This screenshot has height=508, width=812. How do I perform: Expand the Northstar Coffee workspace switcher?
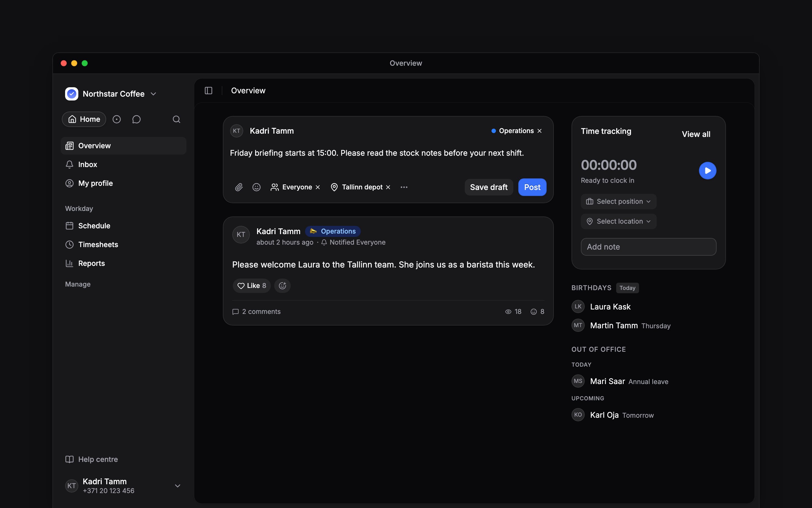click(x=153, y=94)
